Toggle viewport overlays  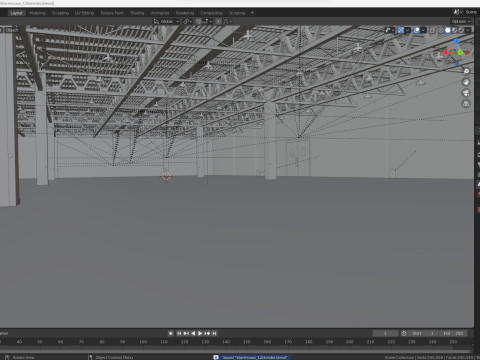pos(417,30)
